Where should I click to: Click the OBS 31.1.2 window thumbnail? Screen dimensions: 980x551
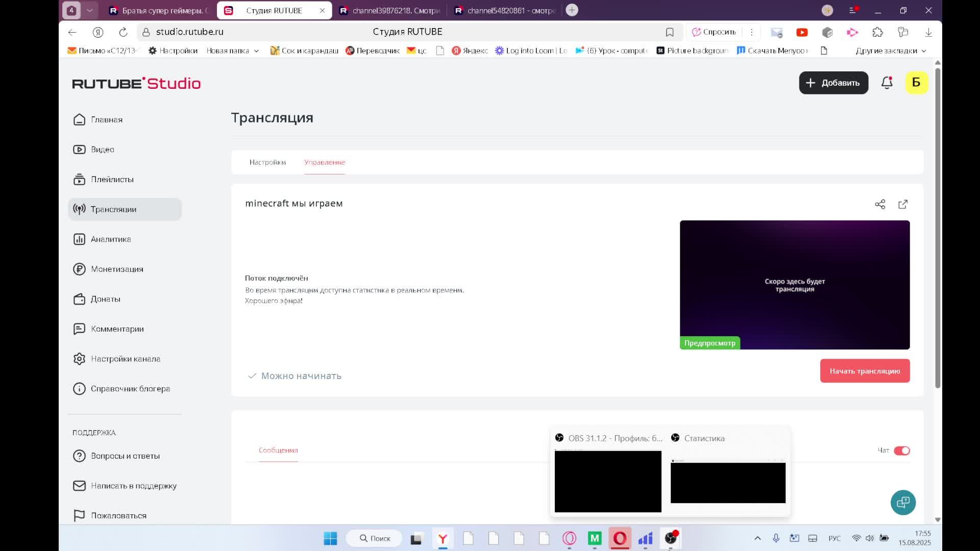coord(607,481)
